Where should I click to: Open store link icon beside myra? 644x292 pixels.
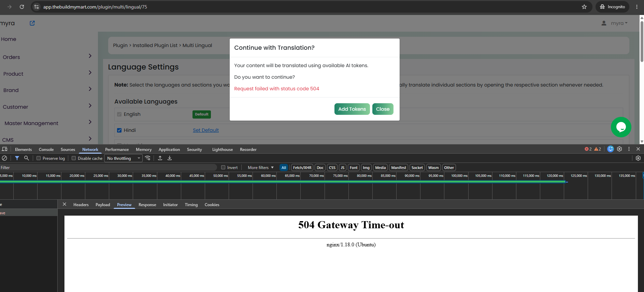[32, 23]
